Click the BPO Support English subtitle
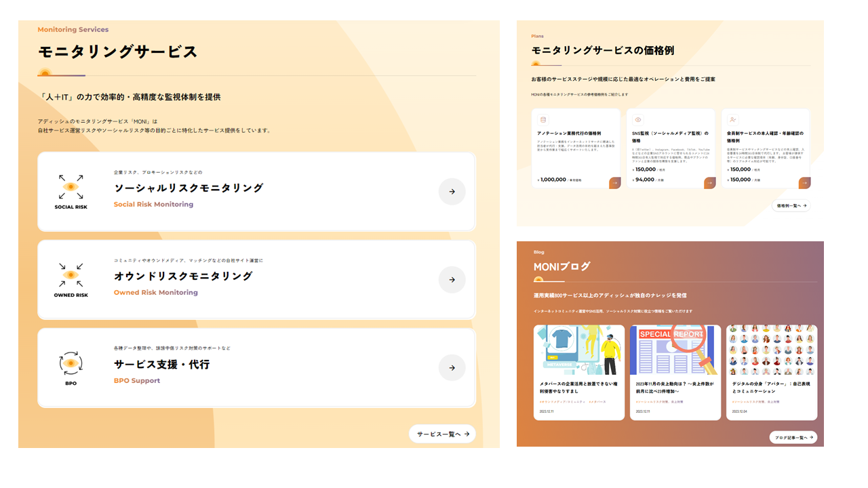This screenshot has width=868, height=488. point(137,380)
